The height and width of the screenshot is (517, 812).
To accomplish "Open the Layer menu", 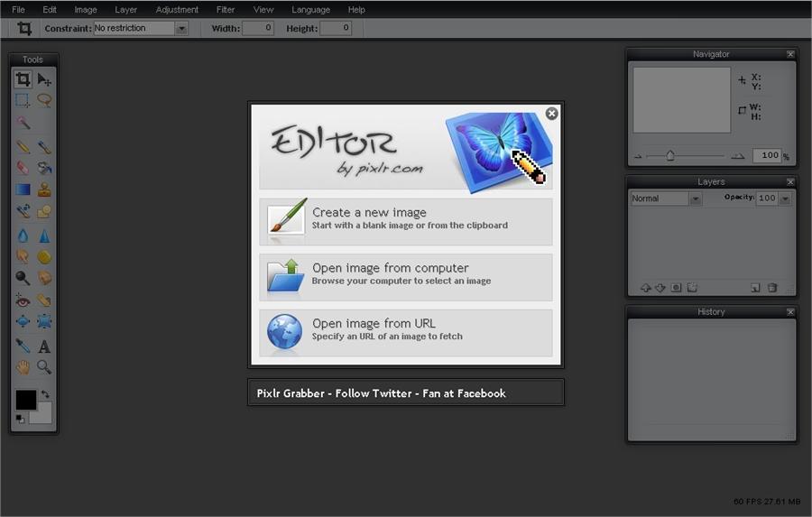I will tap(125, 9).
